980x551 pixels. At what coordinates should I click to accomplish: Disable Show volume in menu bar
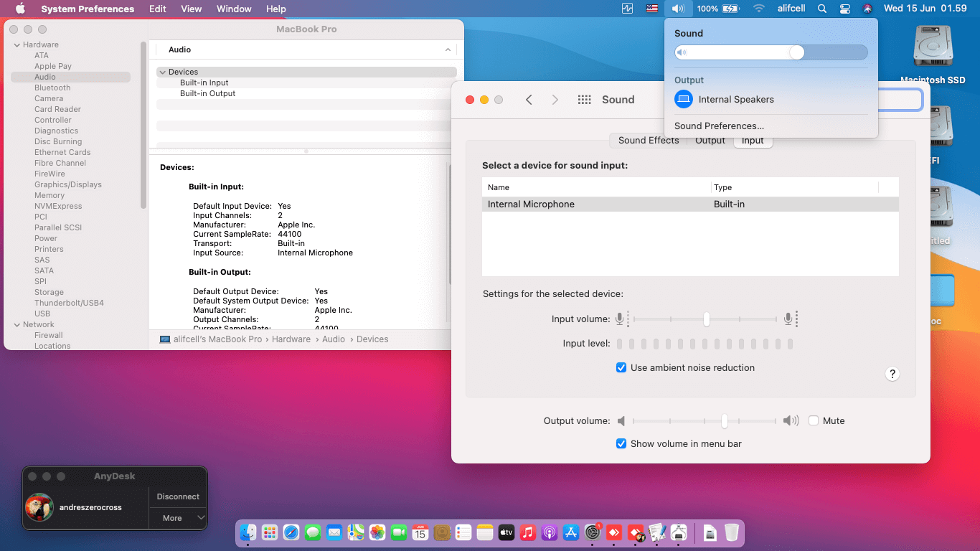tap(621, 443)
